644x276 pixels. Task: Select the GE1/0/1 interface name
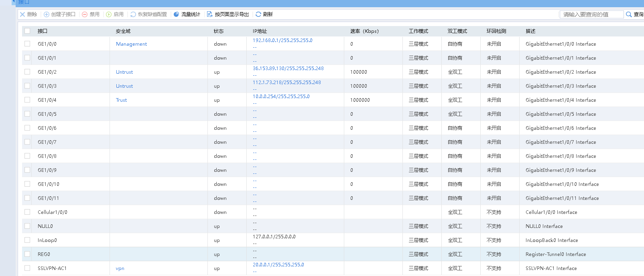coord(47,58)
